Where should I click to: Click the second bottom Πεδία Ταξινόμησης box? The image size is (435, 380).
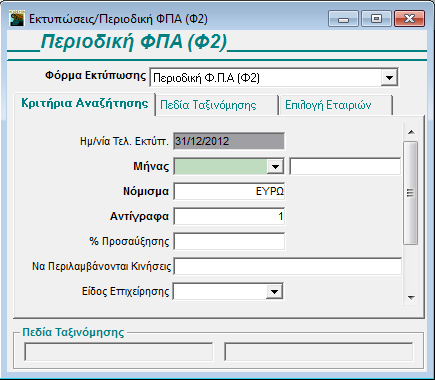click(319, 352)
